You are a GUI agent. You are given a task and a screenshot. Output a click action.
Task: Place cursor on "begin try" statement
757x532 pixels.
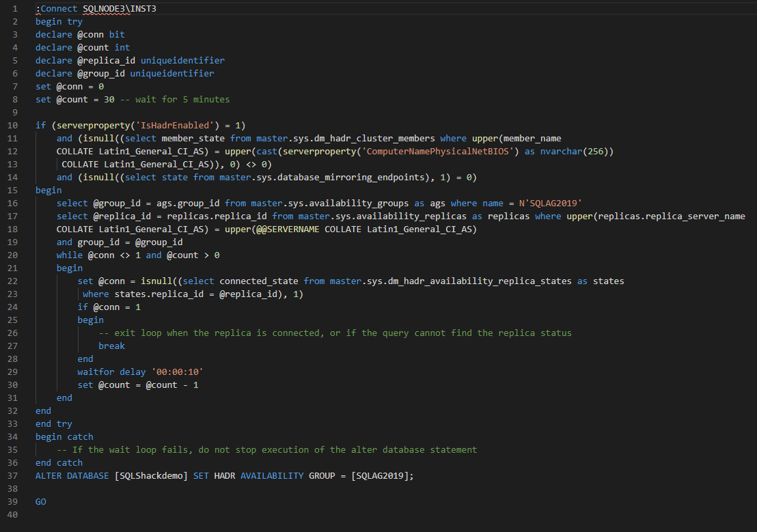pyautogui.click(x=59, y=21)
